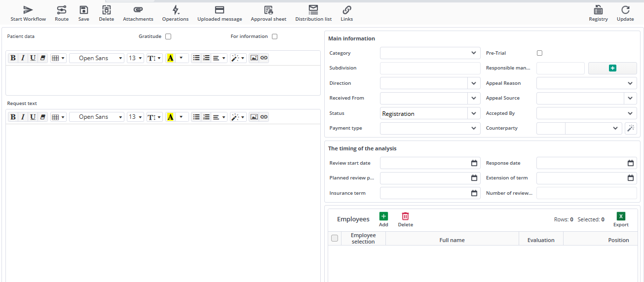The image size is (644, 282).
Task: Open the Accepted By dropdown
Action: [587, 113]
